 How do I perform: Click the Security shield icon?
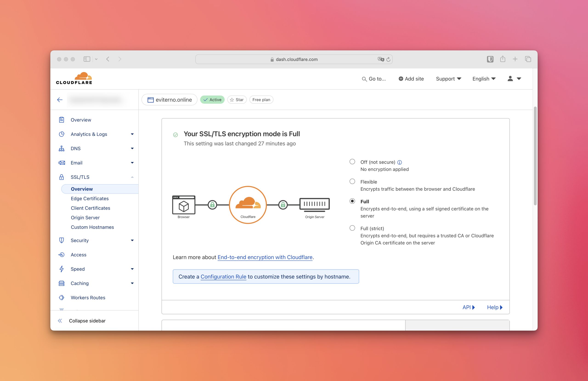coord(62,241)
